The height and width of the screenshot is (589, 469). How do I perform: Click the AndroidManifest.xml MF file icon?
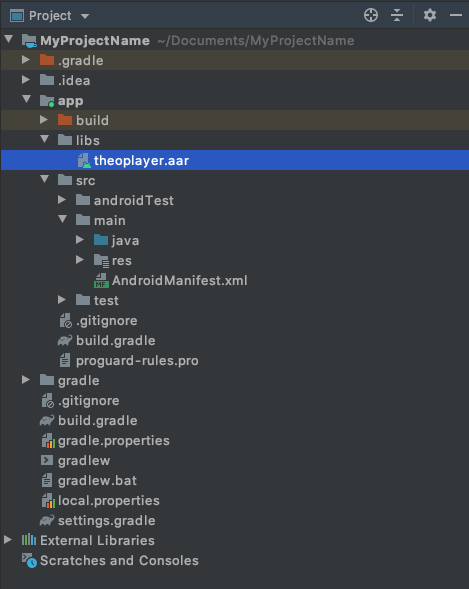[101, 281]
